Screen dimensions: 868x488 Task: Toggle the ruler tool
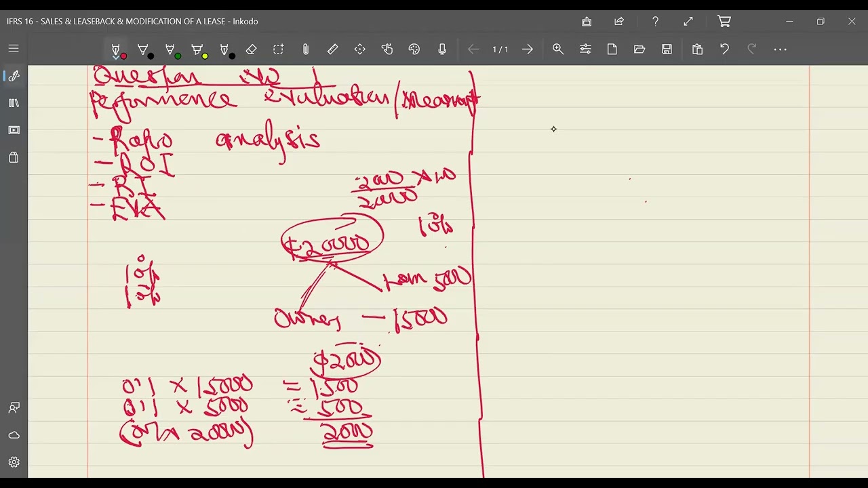click(333, 49)
